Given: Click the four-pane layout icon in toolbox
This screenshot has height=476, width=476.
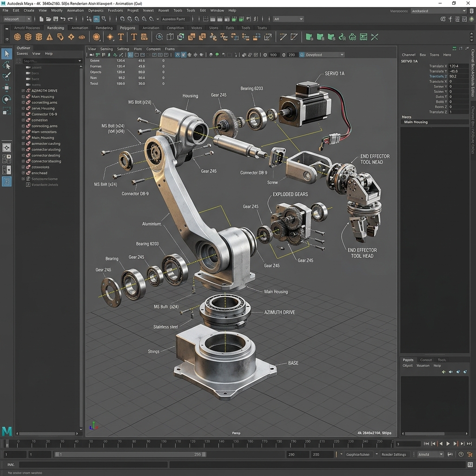Looking at the screenshot, I should click(7, 159).
